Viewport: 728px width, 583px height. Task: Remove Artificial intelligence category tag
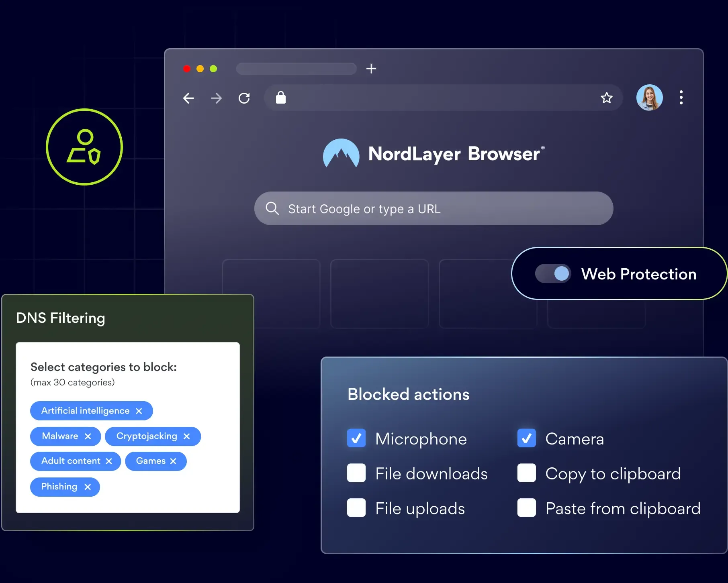[x=139, y=411]
